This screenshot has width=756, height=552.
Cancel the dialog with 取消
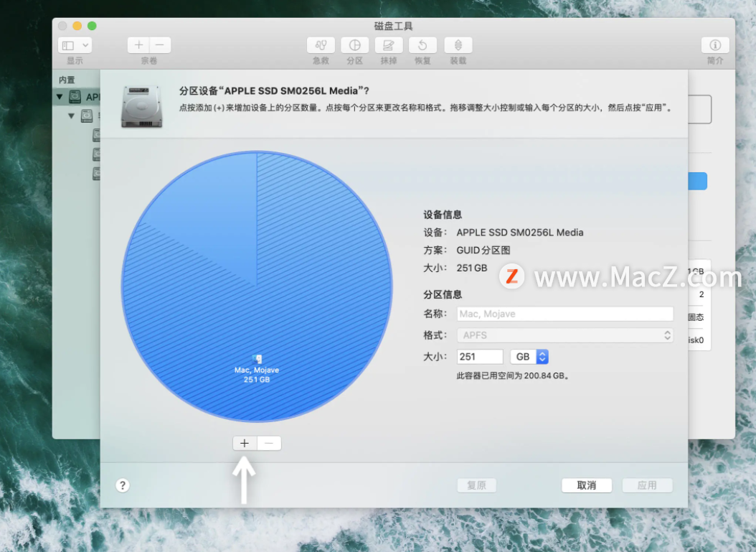(x=587, y=485)
